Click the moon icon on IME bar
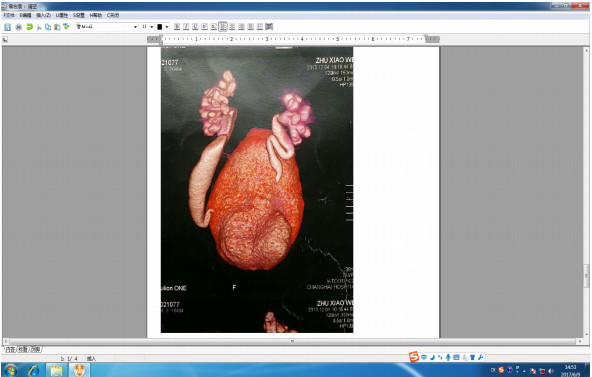The width and height of the screenshot is (592, 377). click(x=432, y=357)
